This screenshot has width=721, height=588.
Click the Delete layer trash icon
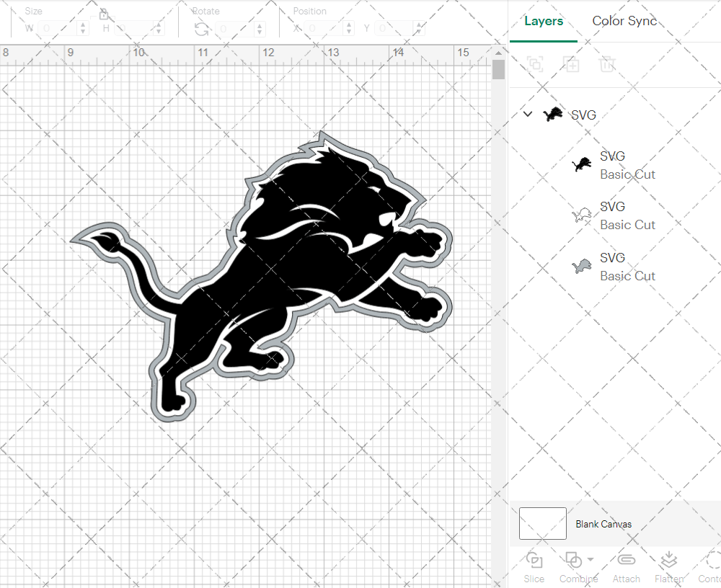607,64
